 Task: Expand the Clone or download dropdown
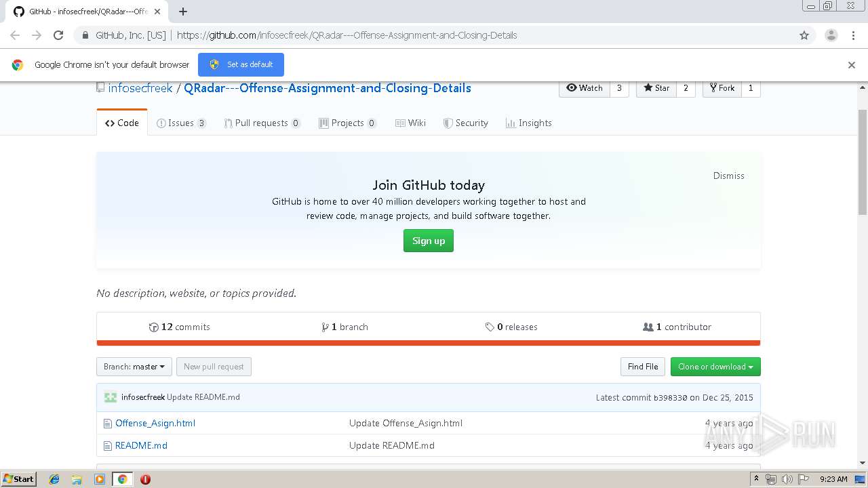click(x=715, y=367)
